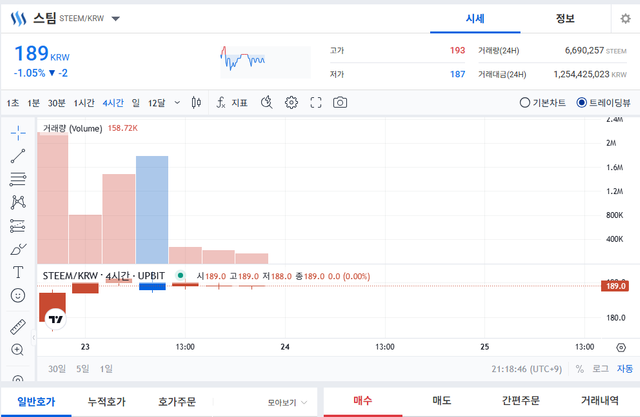This screenshot has width=640, height=417.
Task: Open the 모아보기 dropdown
Action: point(287,403)
